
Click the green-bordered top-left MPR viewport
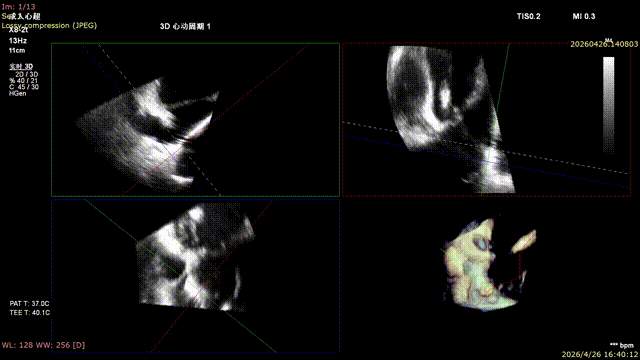[196, 120]
